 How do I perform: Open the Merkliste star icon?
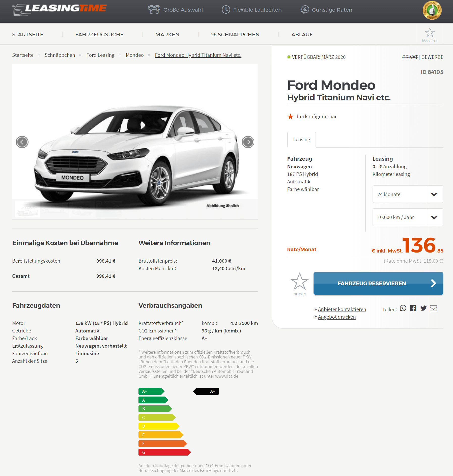tap(430, 33)
